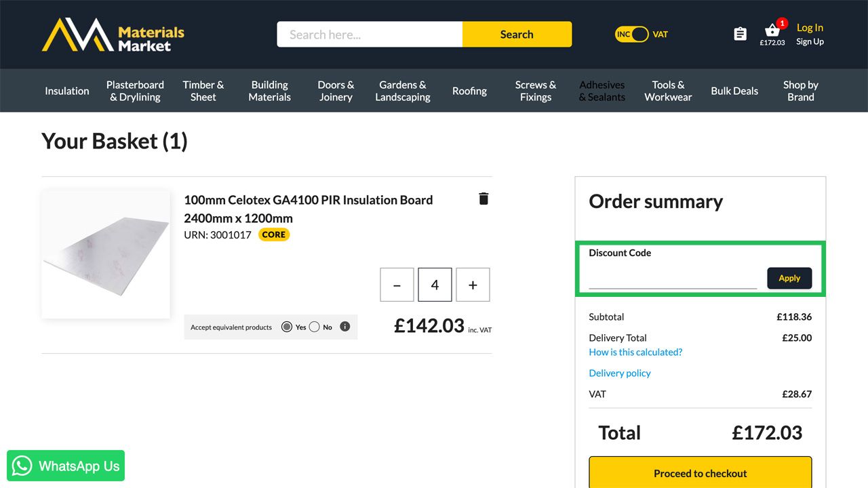Screen dimensions: 868x488
Task: Click the Materials Market logo
Action: 113,35
